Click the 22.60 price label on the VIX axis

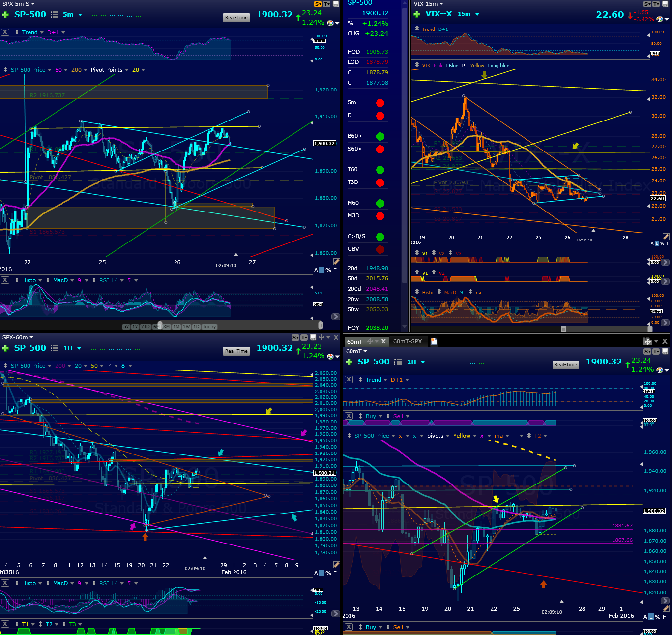coord(657,199)
